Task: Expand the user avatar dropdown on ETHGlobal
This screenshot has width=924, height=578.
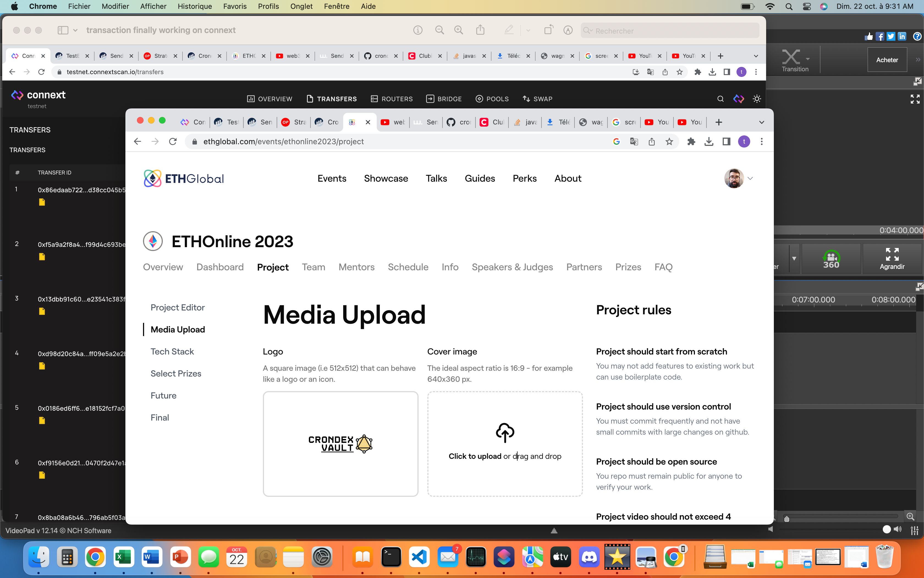Action: (750, 179)
